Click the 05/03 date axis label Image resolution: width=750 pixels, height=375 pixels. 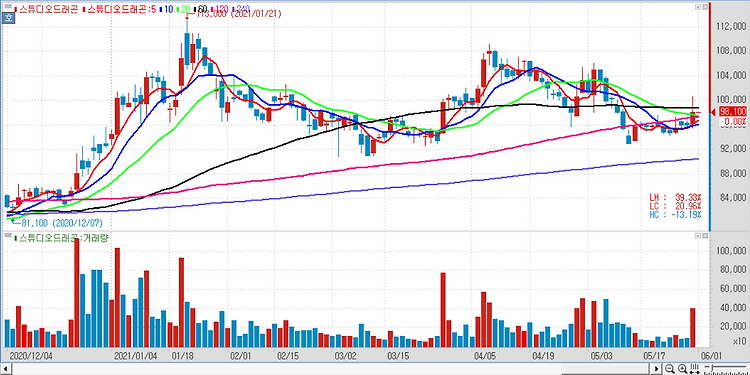click(x=601, y=356)
